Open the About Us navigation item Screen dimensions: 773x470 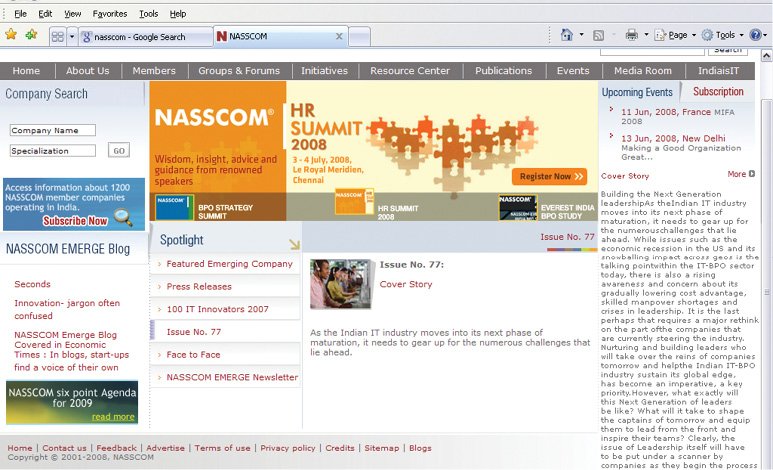88,71
